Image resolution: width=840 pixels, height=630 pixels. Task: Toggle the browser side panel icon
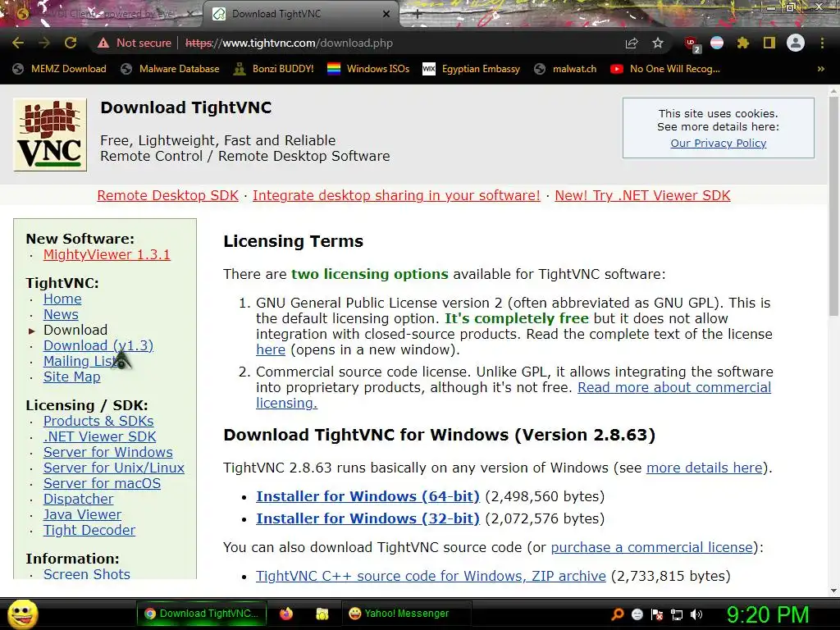pyautogui.click(x=769, y=43)
